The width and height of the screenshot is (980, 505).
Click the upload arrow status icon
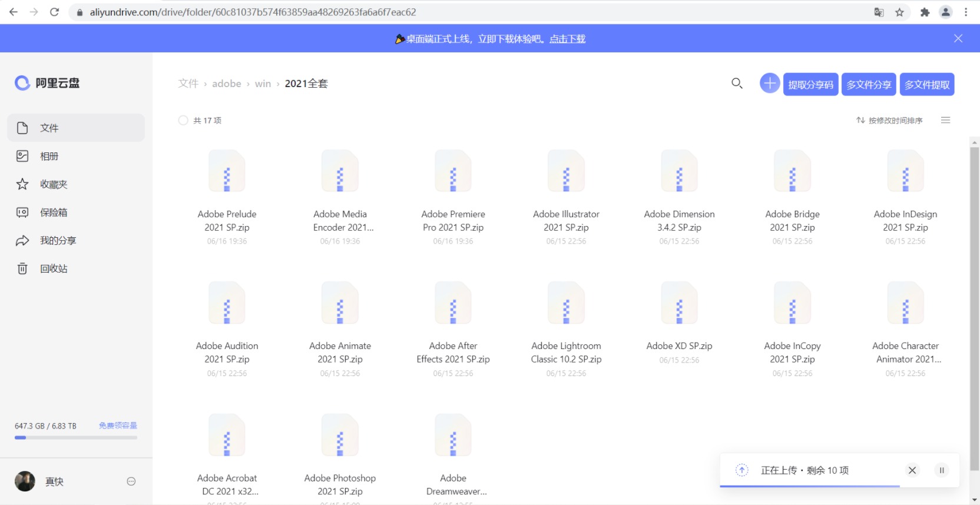(742, 470)
